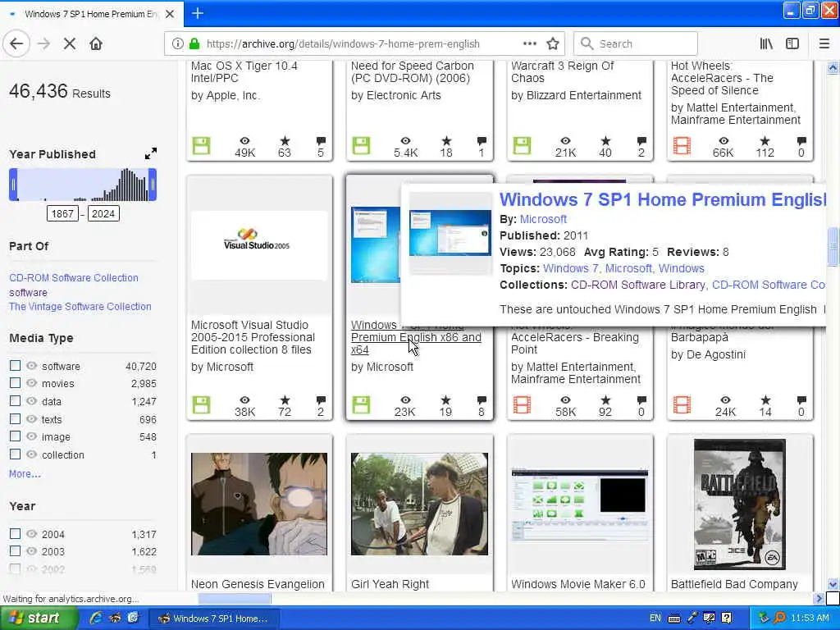
Task: Open the Firefox hamburger menu
Action: point(824,44)
